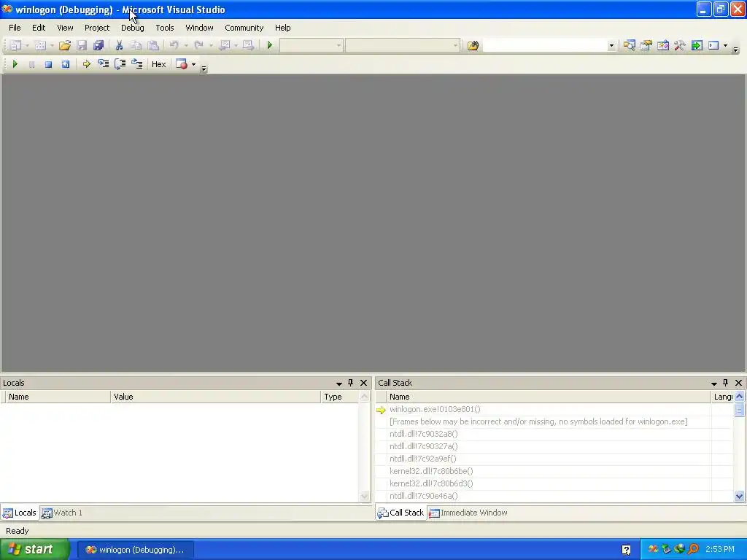Click the Copy icon in toolbar
The width and height of the screenshot is (747, 560).
click(x=136, y=45)
